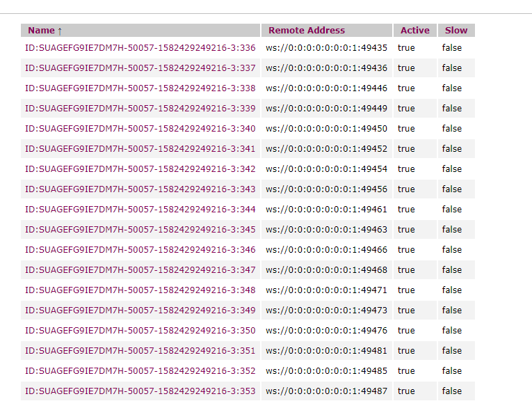This screenshot has height=408, width=532.
Task: Click the ascending sort arrow beside Name
Action: click(60, 31)
